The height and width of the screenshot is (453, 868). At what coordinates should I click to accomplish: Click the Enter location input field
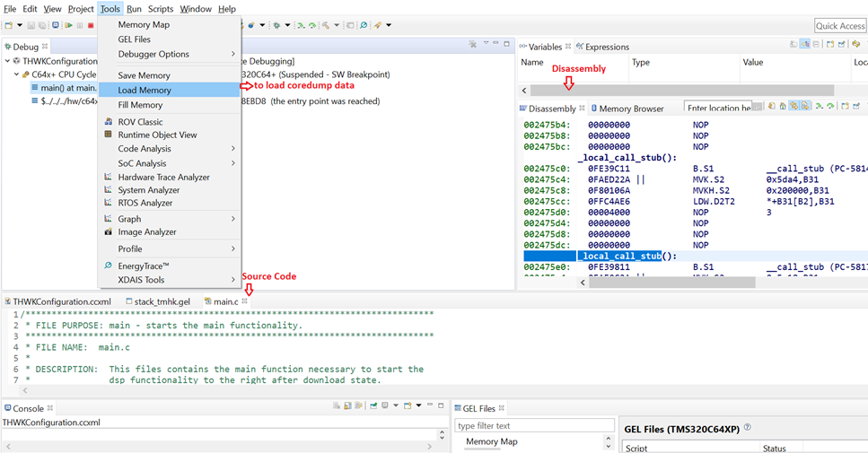(718, 108)
